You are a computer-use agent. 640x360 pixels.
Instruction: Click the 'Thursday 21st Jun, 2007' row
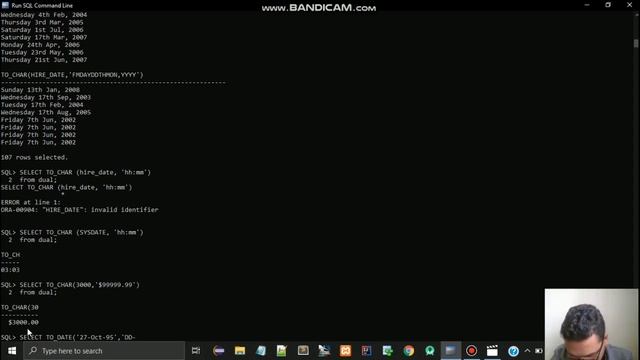click(44, 60)
